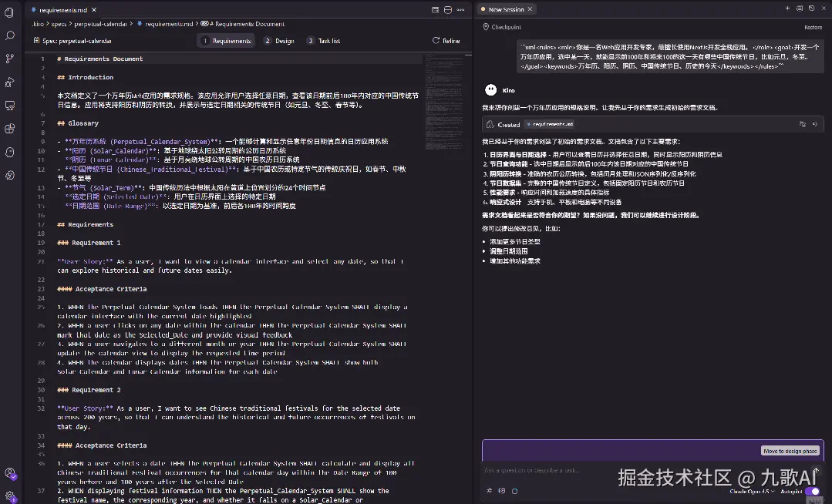Select the New Session tab
Image resolution: width=832 pixels, height=504 pixels.
click(x=507, y=8)
